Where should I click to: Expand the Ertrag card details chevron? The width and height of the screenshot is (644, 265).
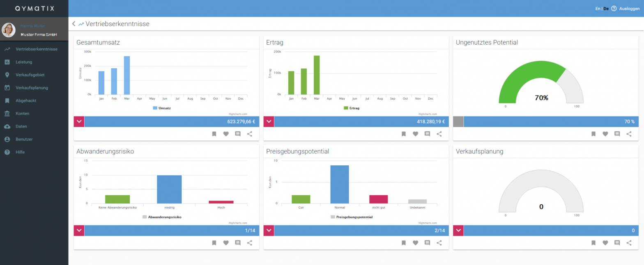(x=269, y=121)
